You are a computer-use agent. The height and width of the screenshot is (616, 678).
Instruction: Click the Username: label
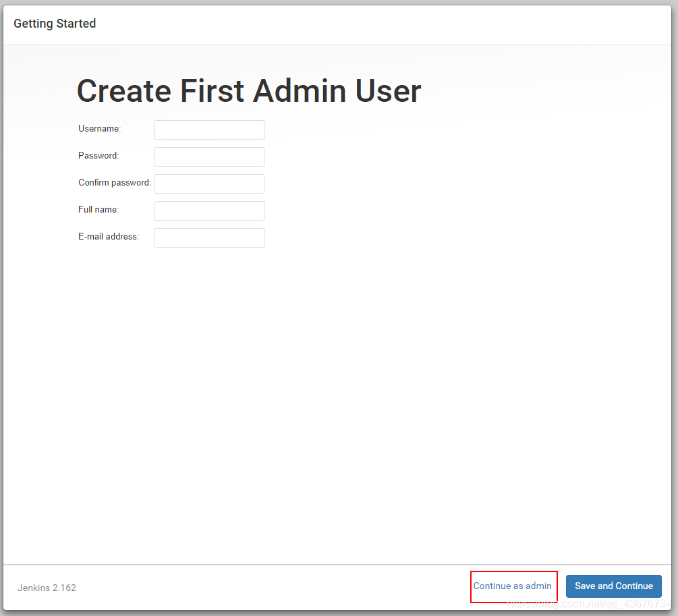pyautogui.click(x=99, y=128)
